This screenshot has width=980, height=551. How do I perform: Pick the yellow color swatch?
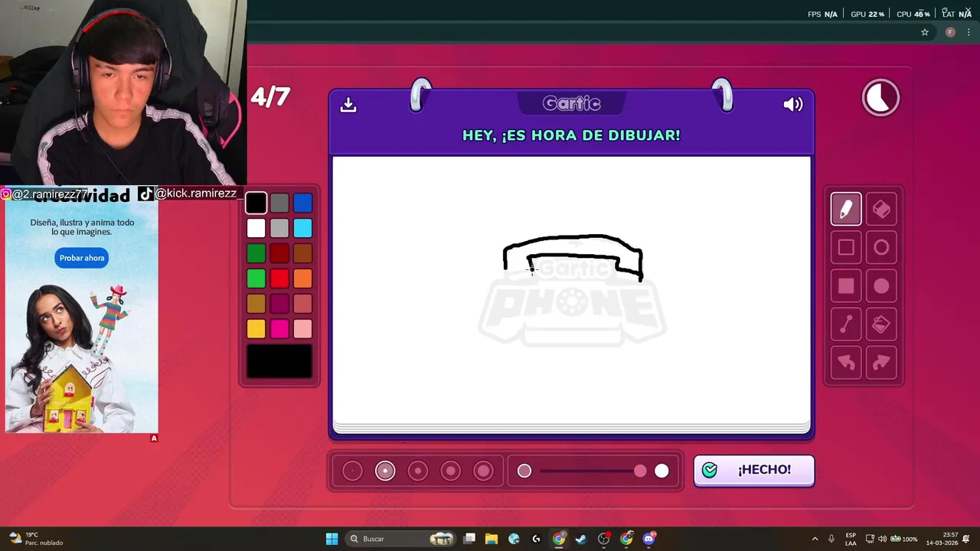pos(256,329)
